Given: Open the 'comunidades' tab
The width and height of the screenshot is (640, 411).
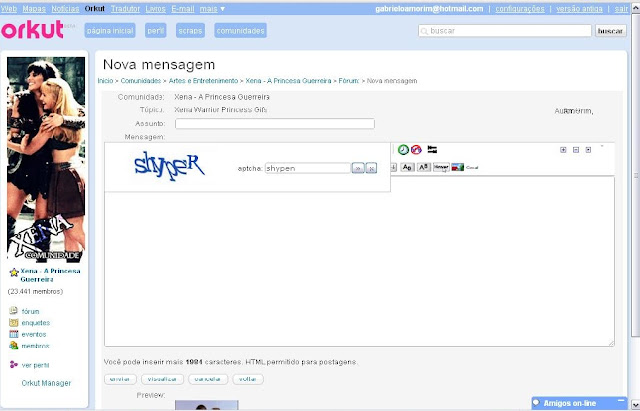Looking at the screenshot, I should pos(240,31).
